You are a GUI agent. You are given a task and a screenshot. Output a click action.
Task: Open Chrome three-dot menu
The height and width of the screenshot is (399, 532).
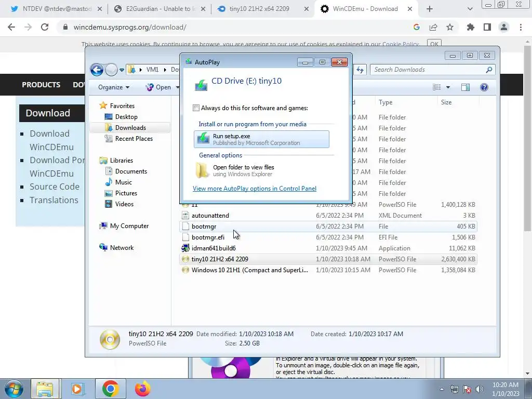tap(521, 27)
